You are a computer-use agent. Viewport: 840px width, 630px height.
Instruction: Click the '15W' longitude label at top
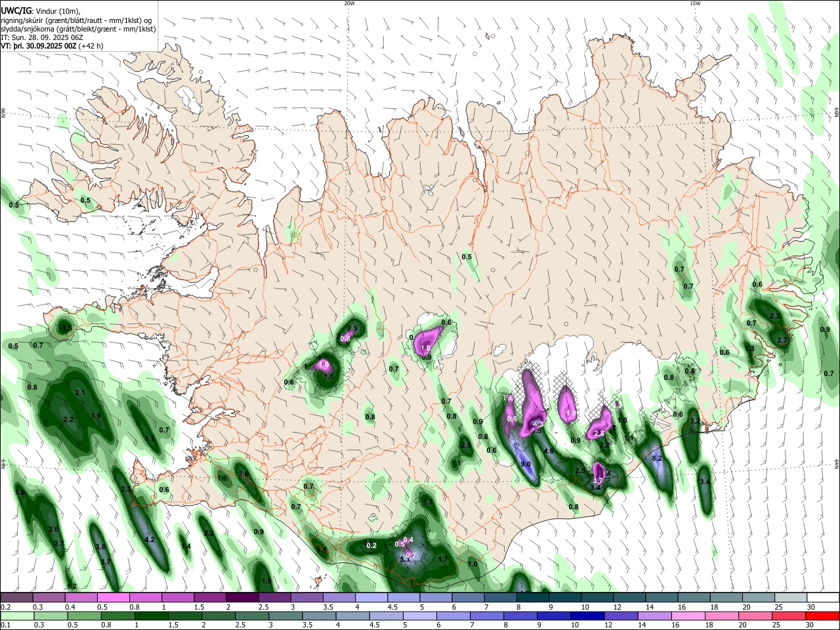(x=695, y=3)
